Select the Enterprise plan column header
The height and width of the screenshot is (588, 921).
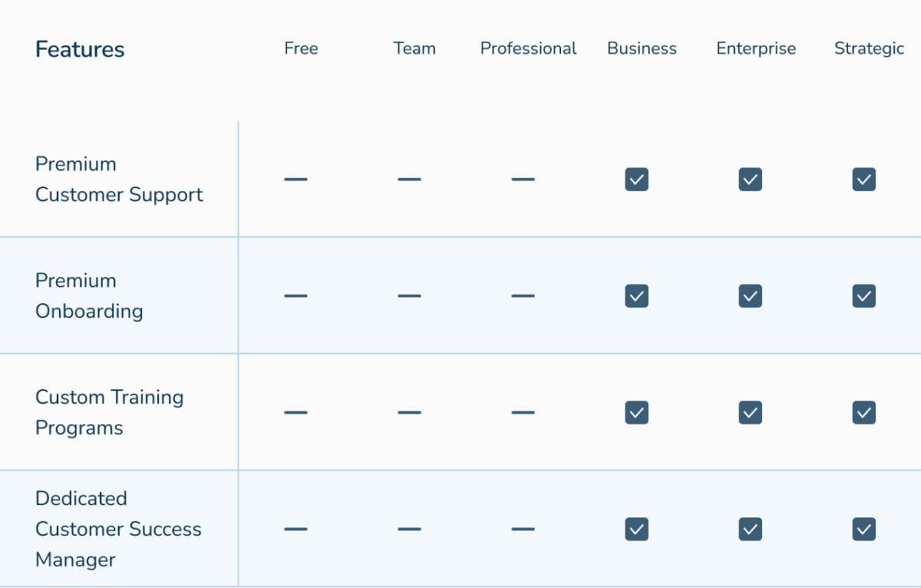(x=756, y=48)
